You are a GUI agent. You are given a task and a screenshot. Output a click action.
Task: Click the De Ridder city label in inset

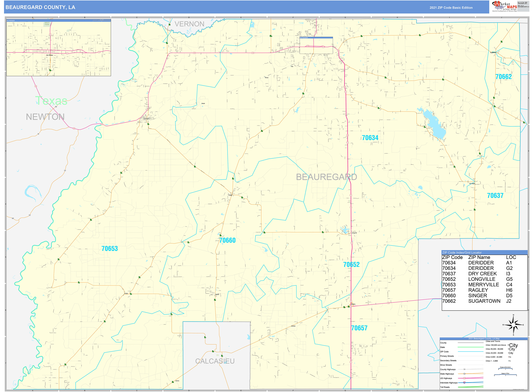pyautogui.click(x=50, y=55)
